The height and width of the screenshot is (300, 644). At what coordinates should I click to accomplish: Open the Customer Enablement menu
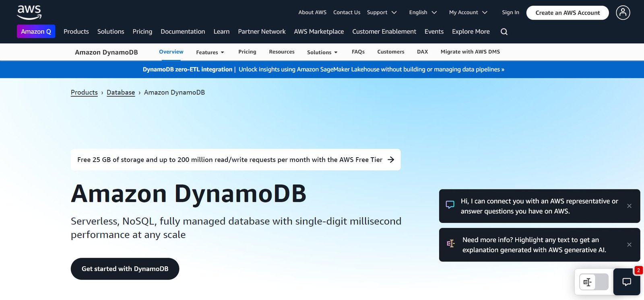(x=384, y=31)
